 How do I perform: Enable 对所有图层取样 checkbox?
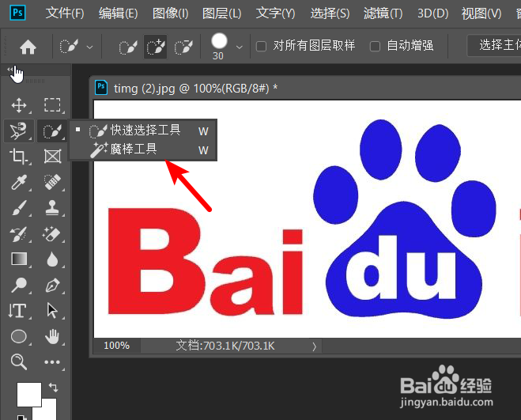point(261,46)
